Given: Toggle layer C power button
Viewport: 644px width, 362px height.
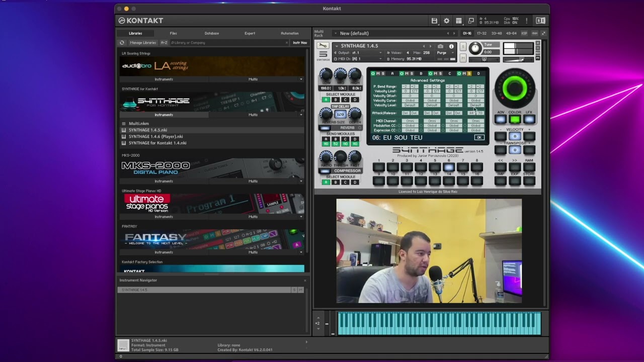Looking at the screenshot, I should tap(431, 73).
